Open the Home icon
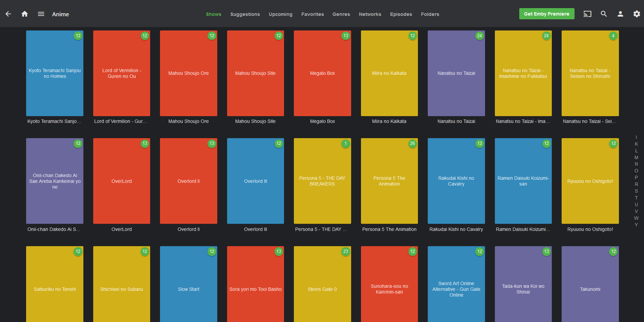Screen dimensions: 644x322 pos(25,14)
